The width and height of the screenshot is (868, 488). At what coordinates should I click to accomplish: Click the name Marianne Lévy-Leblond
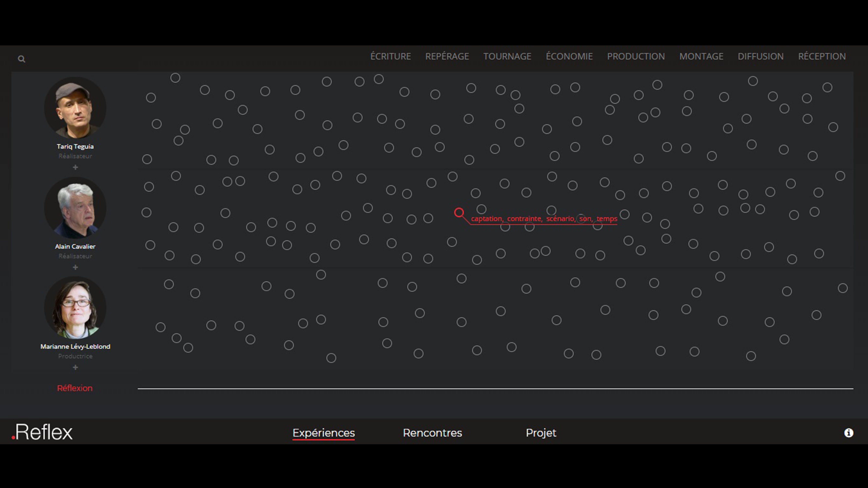[x=75, y=346]
